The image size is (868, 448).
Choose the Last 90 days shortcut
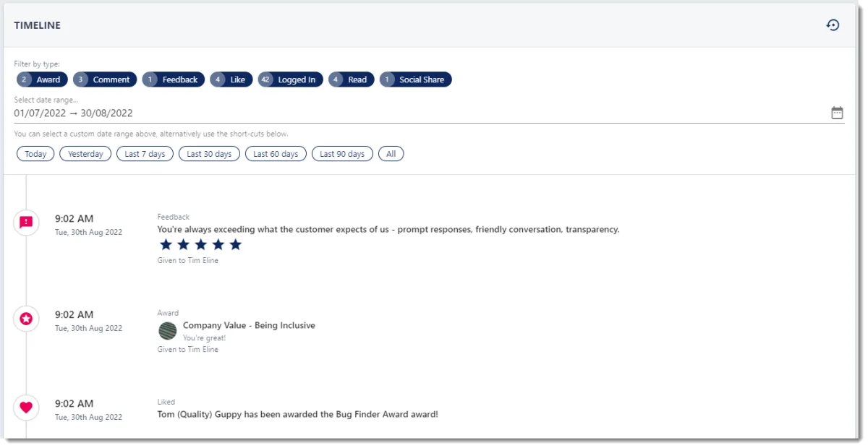(x=342, y=154)
